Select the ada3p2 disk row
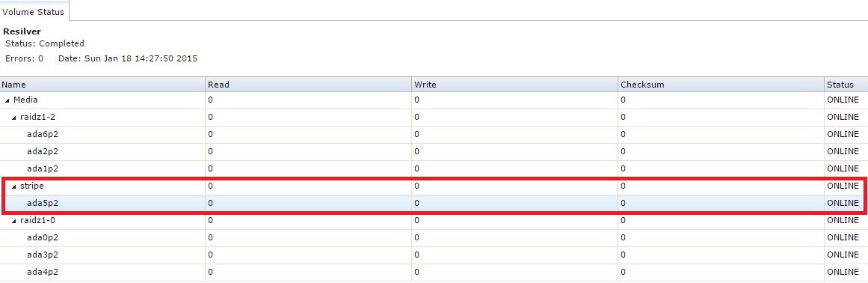The height and width of the screenshot is (283, 868). point(434,255)
